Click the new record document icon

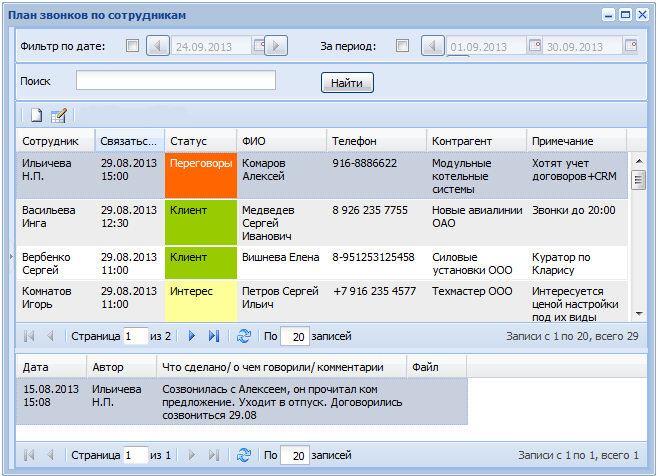tap(35, 115)
